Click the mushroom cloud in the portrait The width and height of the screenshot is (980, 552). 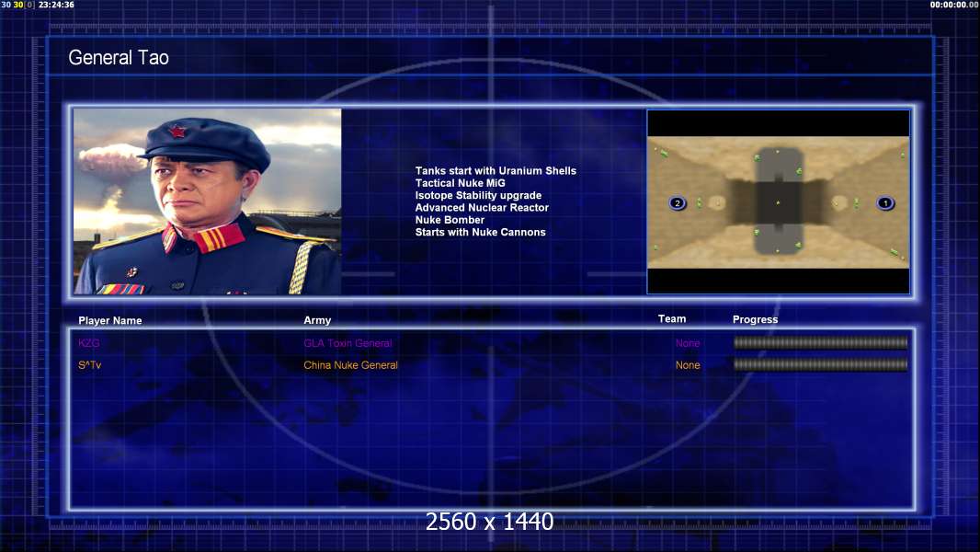click(109, 164)
